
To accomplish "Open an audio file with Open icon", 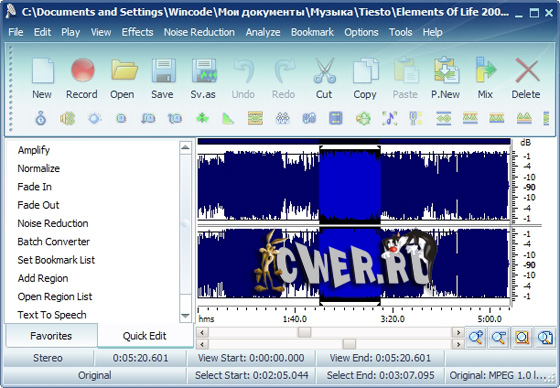I will 122,79.
